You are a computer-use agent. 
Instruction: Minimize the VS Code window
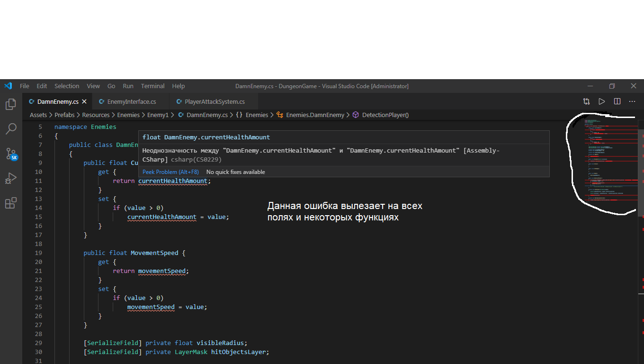(x=590, y=86)
